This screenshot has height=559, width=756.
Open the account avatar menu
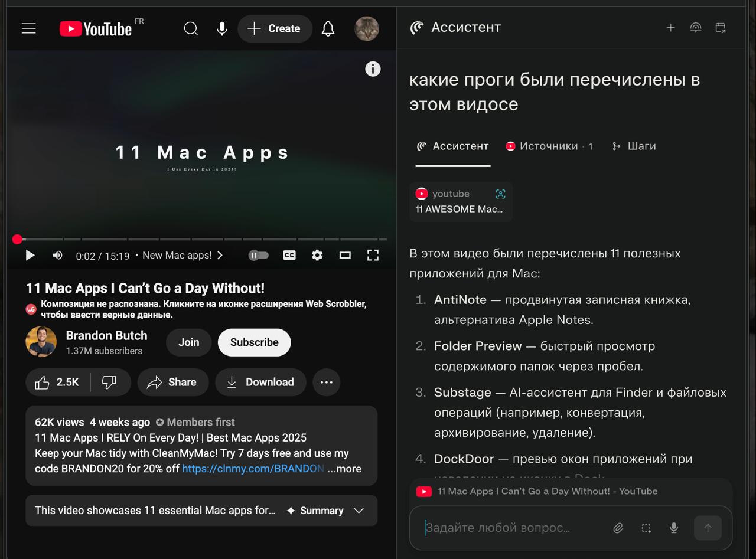click(x=367, y=28)
